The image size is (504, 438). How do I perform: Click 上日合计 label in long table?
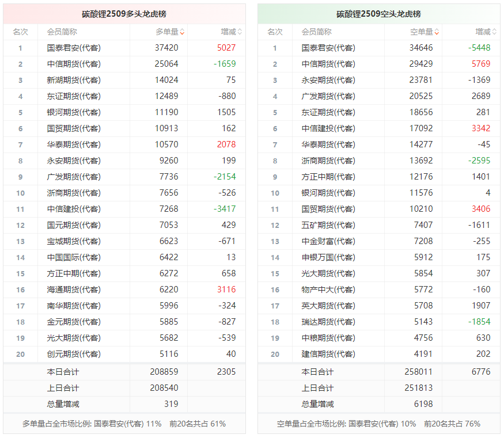(x=63, y=388)
